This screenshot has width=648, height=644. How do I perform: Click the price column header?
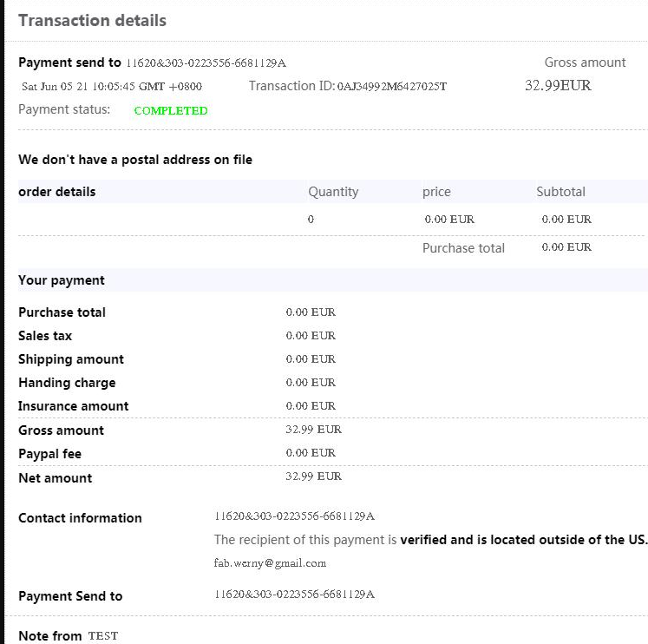coord(436,192)
